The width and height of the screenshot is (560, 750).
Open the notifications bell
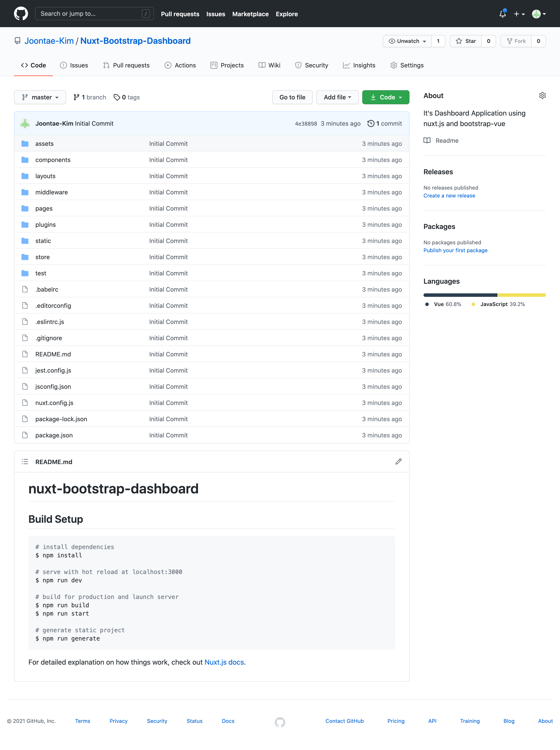click(503, 14)
